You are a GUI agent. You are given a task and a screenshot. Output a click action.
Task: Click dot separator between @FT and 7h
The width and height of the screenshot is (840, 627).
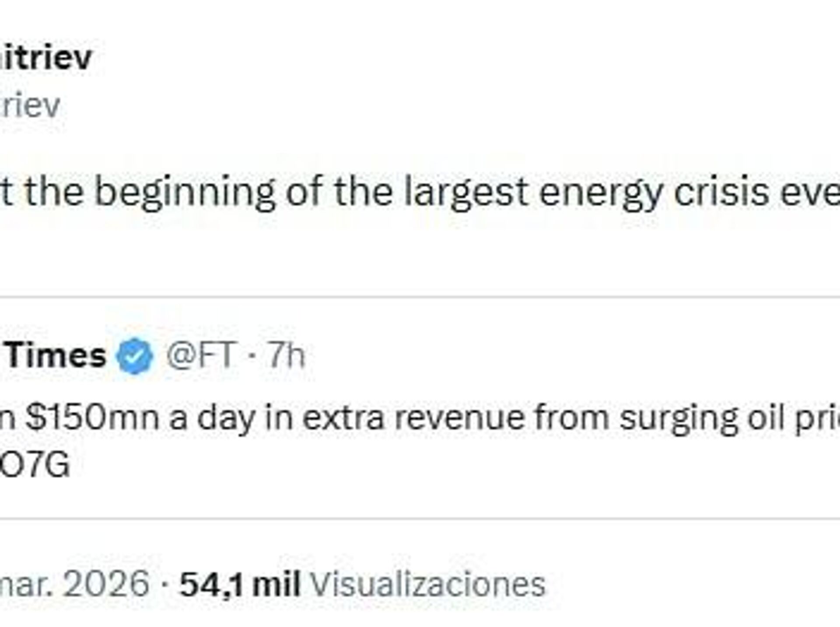251,356
